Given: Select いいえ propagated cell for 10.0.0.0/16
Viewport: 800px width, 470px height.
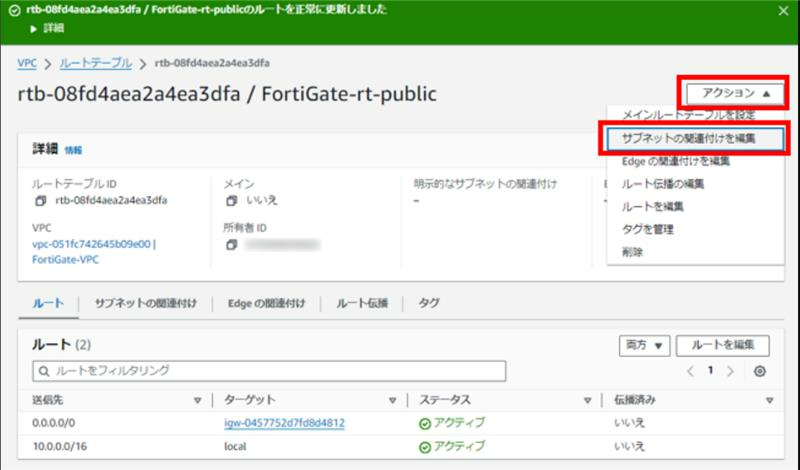Looking at the screenshot, I should click(x=630, y=447).
